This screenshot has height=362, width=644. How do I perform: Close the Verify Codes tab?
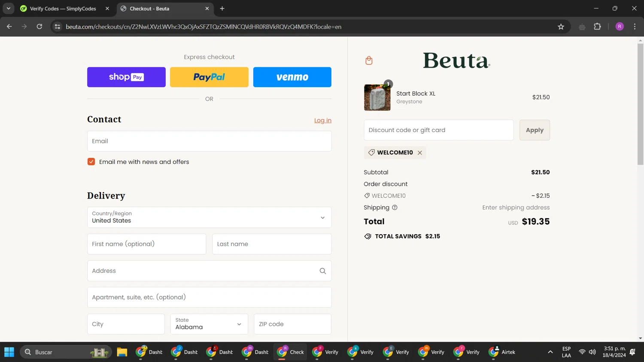pyautogui.click(x=107, y=9)
